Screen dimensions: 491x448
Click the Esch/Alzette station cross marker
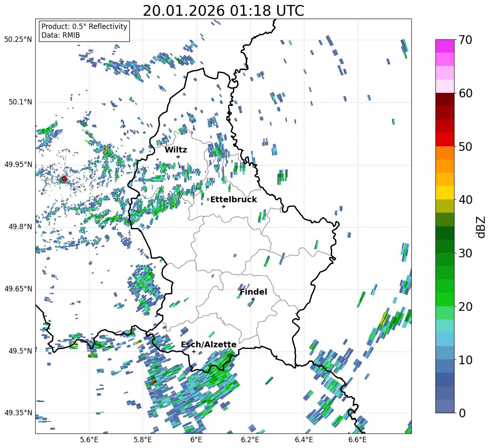point(194,351)
